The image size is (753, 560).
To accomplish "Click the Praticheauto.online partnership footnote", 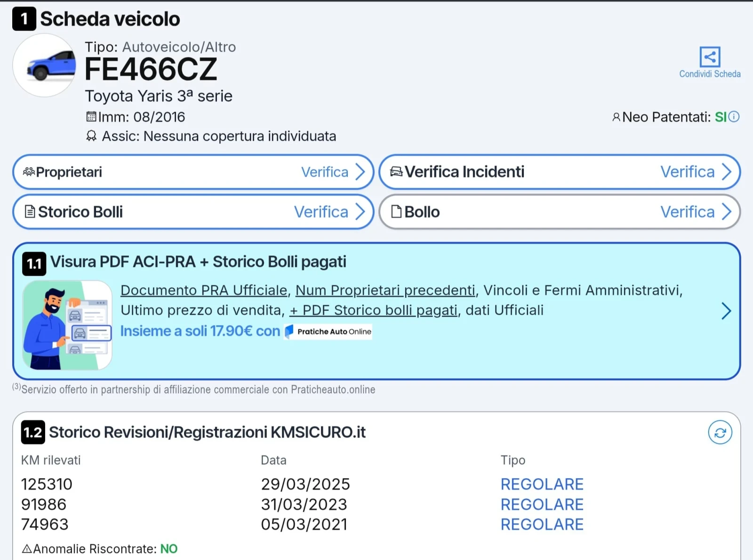I will click(x=194, y=389).
